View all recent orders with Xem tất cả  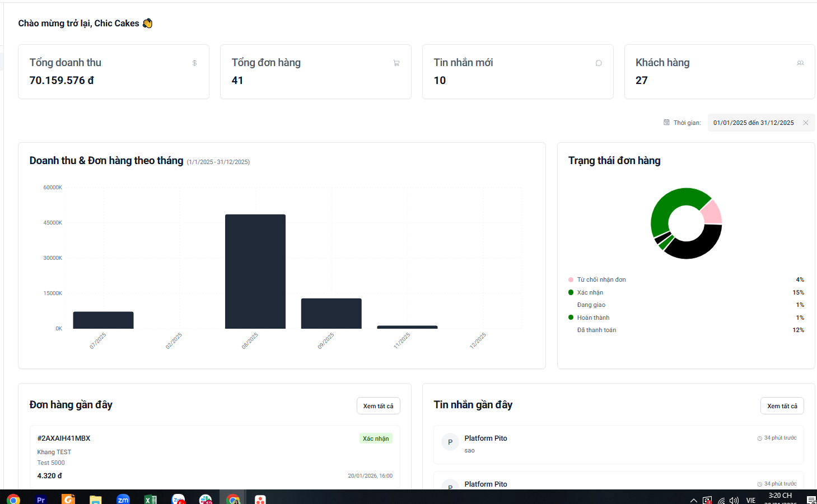coord(378,406)
